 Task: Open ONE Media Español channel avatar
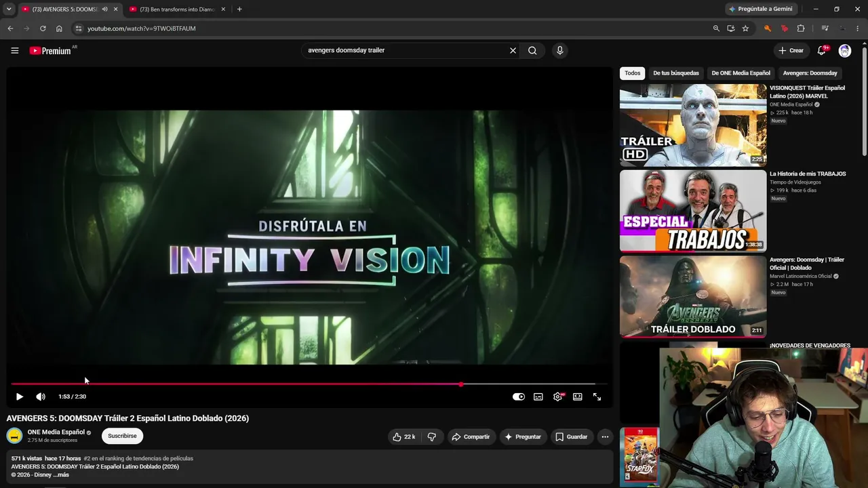click(14, 436)
